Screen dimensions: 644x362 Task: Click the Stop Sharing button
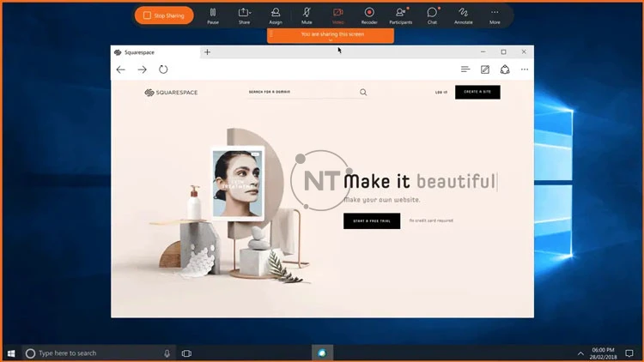(164, 15)
